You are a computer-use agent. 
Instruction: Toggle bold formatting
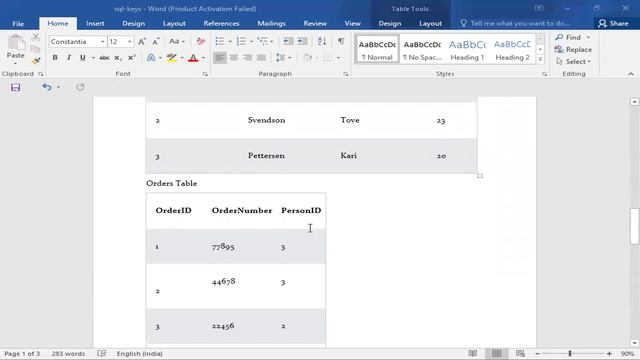click(55, 58)
